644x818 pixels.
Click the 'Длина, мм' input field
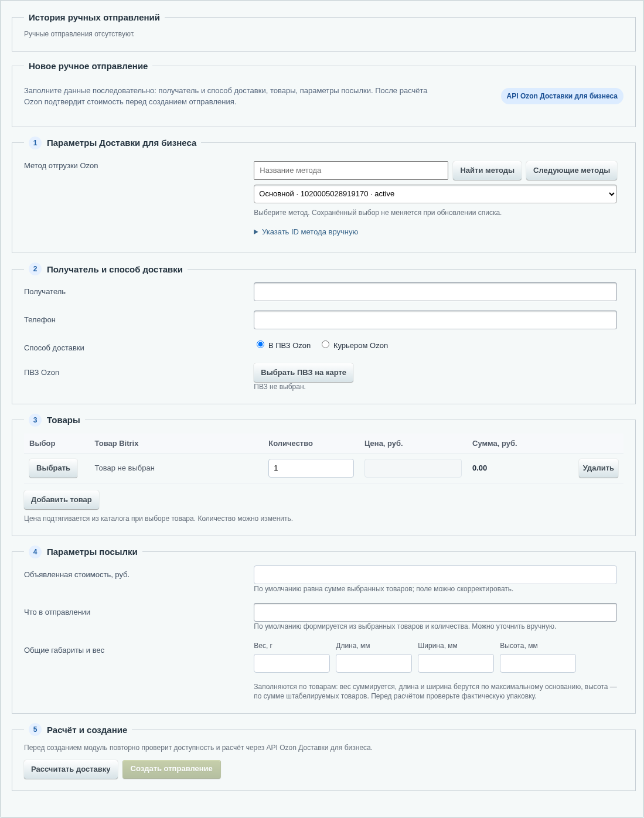point(374,663)
